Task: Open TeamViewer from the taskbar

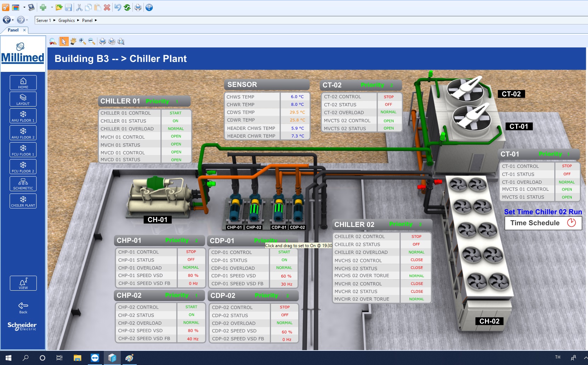Action: 95,358
